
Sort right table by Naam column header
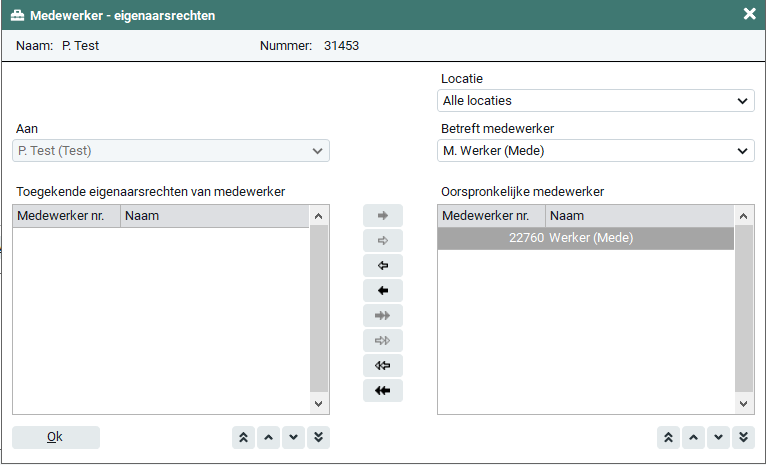tap(638, 216)
